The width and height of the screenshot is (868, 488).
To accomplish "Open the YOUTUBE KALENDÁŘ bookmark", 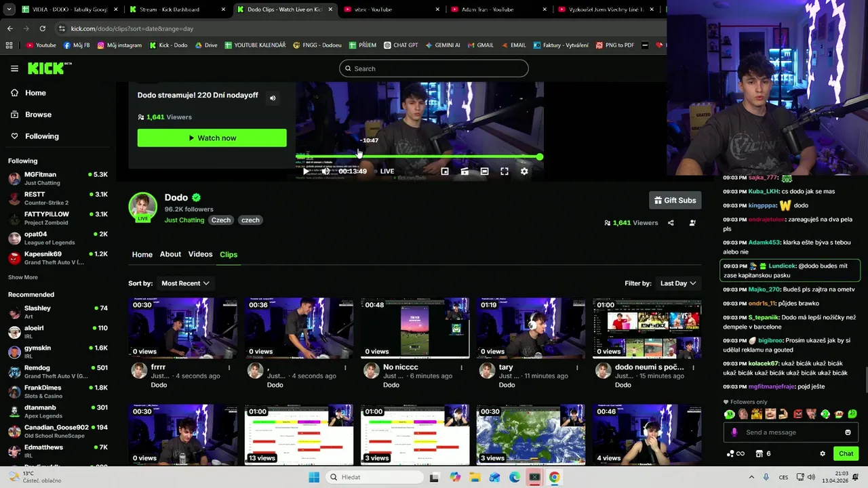I will (255, 45).
